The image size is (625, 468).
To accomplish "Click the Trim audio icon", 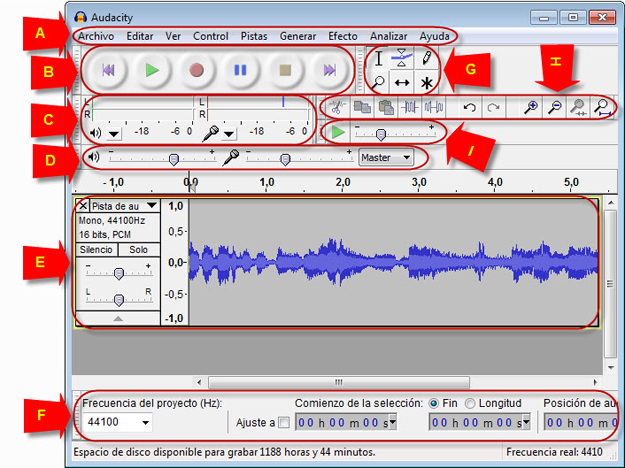I will pos(409,107).
